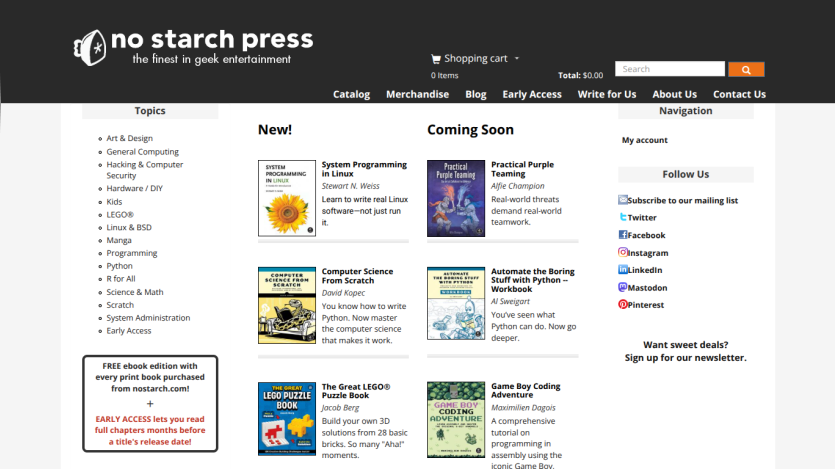Click the FREE ebook edition promo box
Screen dimensions: 835x469
click(x=150, y=404)
